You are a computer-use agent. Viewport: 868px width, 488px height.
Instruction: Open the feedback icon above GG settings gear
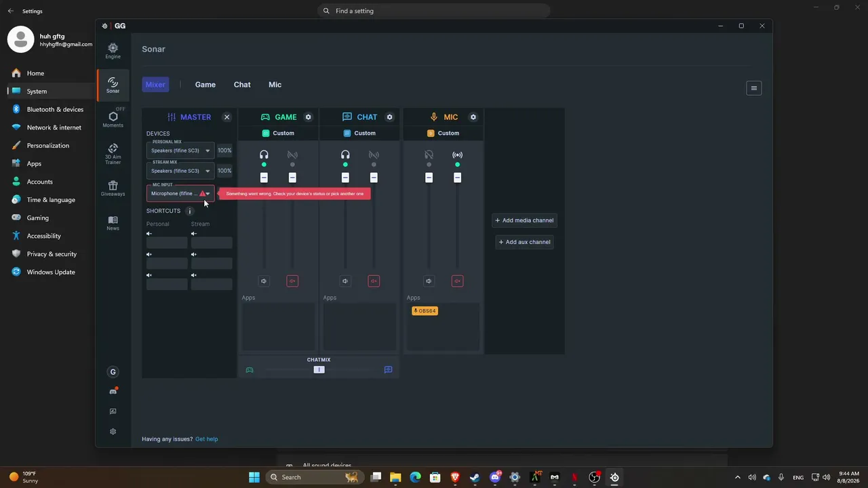click(x=113, y=411)
